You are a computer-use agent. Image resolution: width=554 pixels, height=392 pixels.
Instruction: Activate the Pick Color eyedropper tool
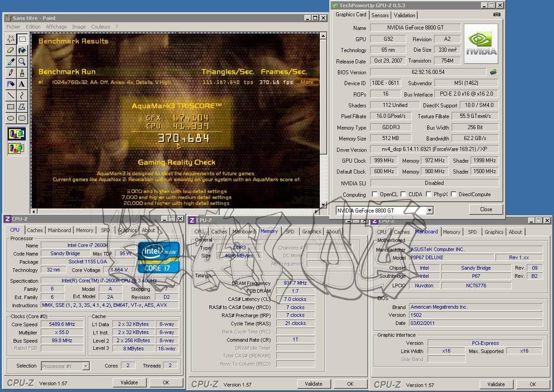click(11, 62)
